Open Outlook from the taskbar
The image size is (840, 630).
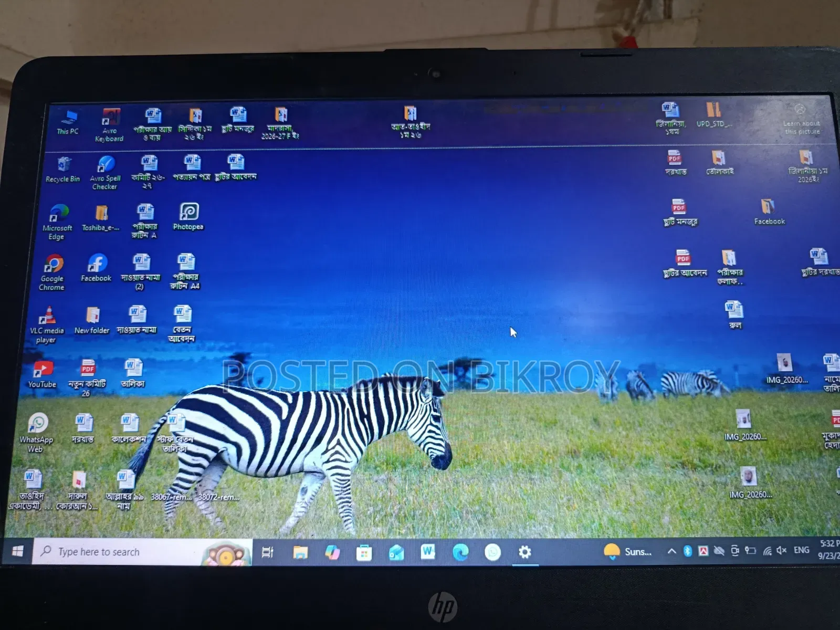click(396, 552)
